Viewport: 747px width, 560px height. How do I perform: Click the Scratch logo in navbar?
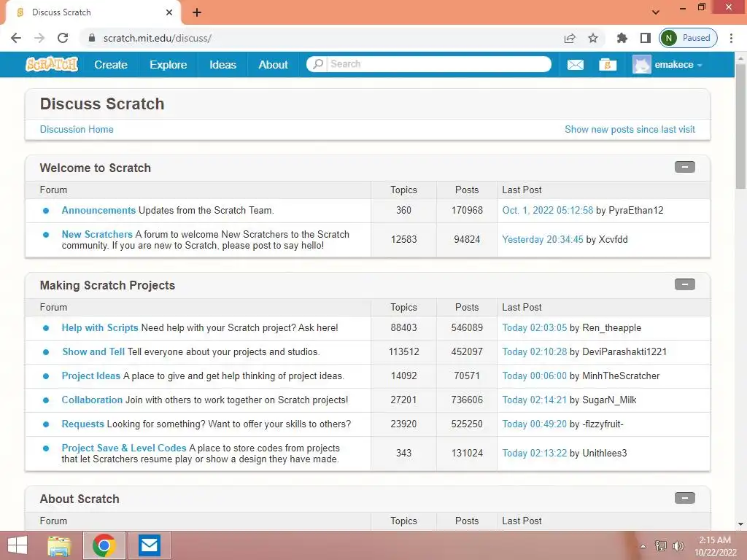[x=52, y=64]
